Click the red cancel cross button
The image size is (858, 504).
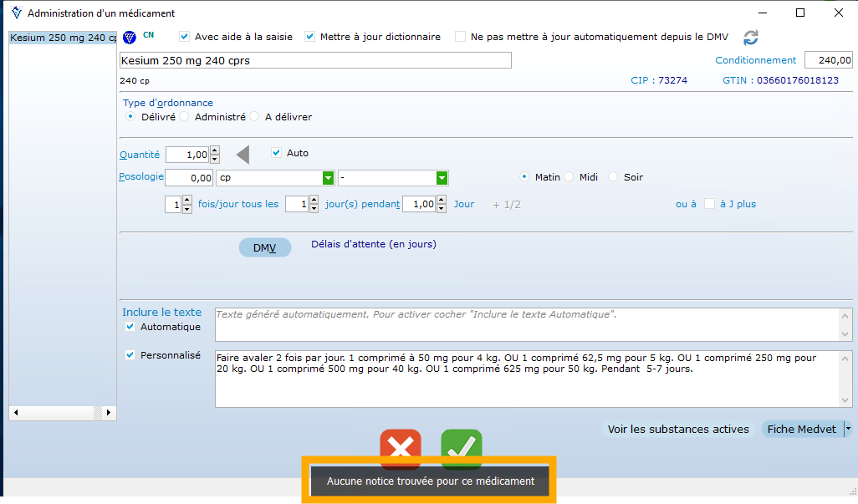click(401, 448)
